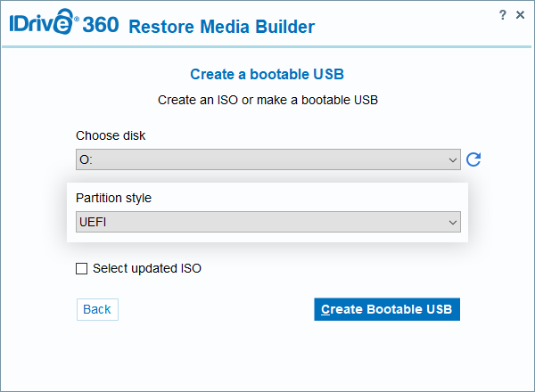
Task: Open the Partition style combo box
Action: click(x=267, y=222)
